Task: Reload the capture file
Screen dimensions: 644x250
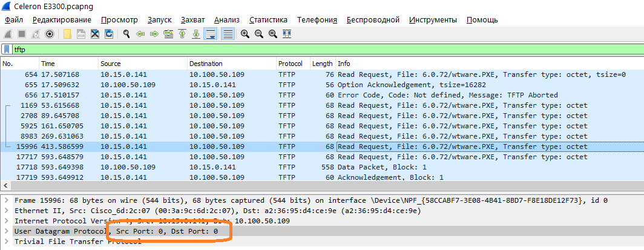Action: click(x=109, y=34)
